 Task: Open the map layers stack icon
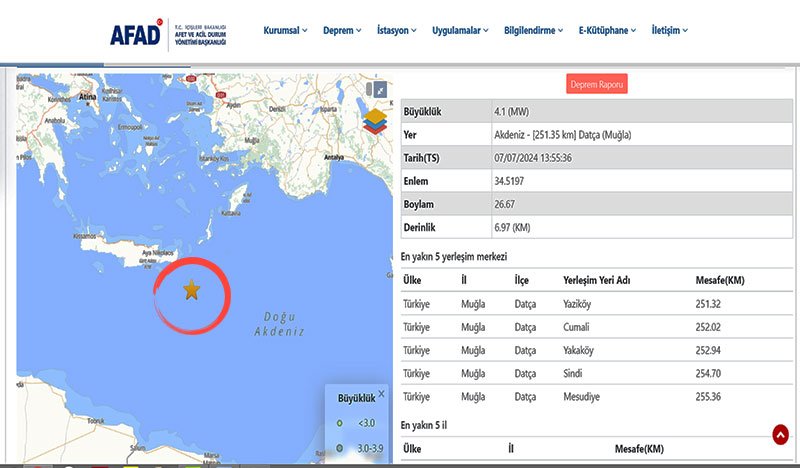point(374,121)
